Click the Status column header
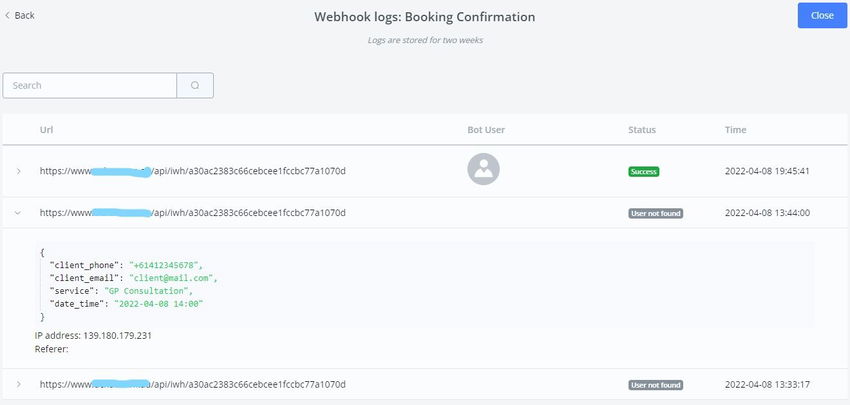 642,130
